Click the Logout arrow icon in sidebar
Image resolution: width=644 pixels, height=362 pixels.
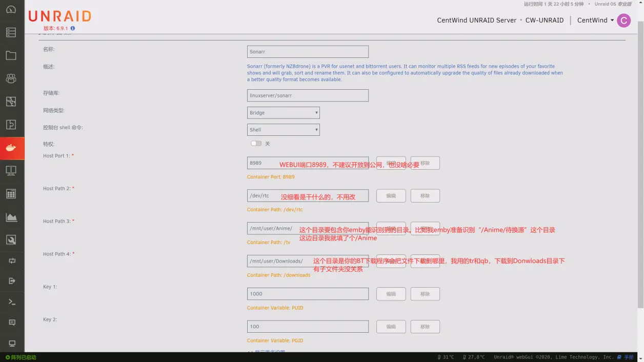pyautogui.click(x=12, y=281)
